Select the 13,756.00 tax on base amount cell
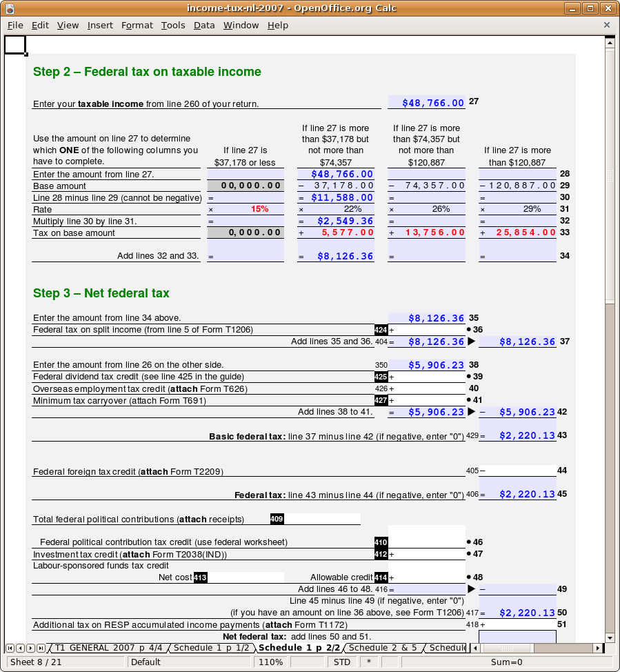The height and width of the screenshot is (672, 620). [426, 233]
